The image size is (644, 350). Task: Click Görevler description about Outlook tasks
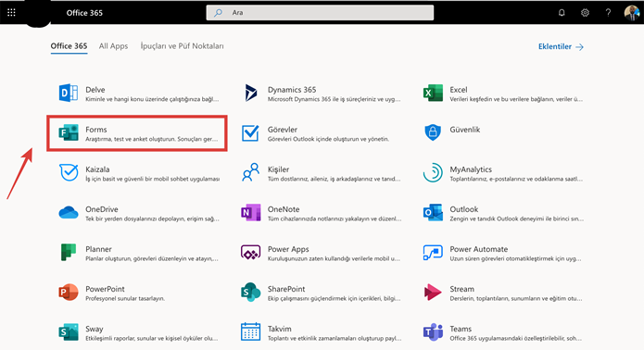pyautogui.click(x=328, y=139)
